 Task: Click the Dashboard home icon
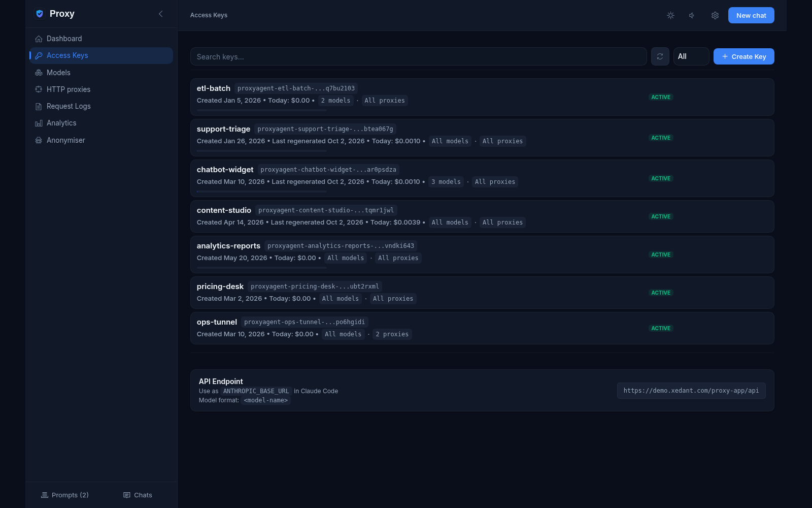pos(39,39)
